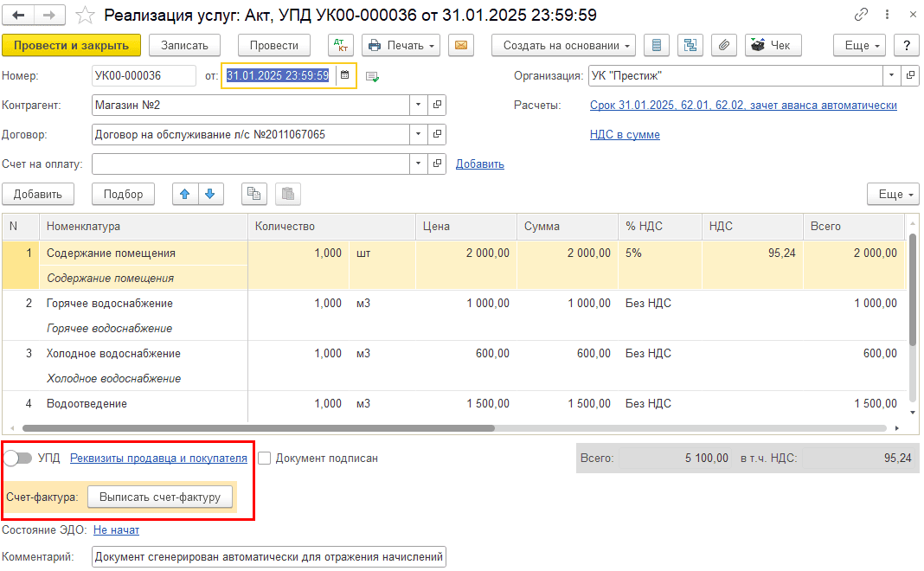Click the Комментарий input field

pyautogui.click(x=268, y=557)
